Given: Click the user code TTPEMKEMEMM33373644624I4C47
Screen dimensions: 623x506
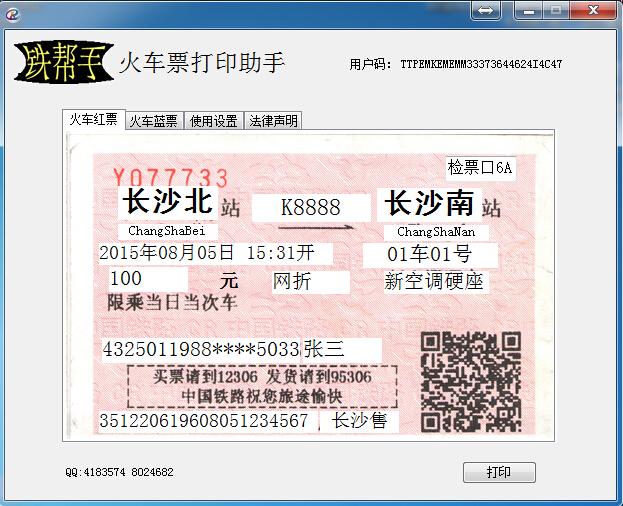Looking at the screenshot, I should tap(481, 64).
